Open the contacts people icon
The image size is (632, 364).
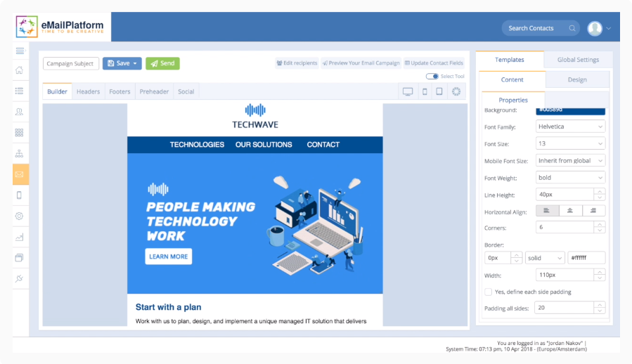click(20, 112)
